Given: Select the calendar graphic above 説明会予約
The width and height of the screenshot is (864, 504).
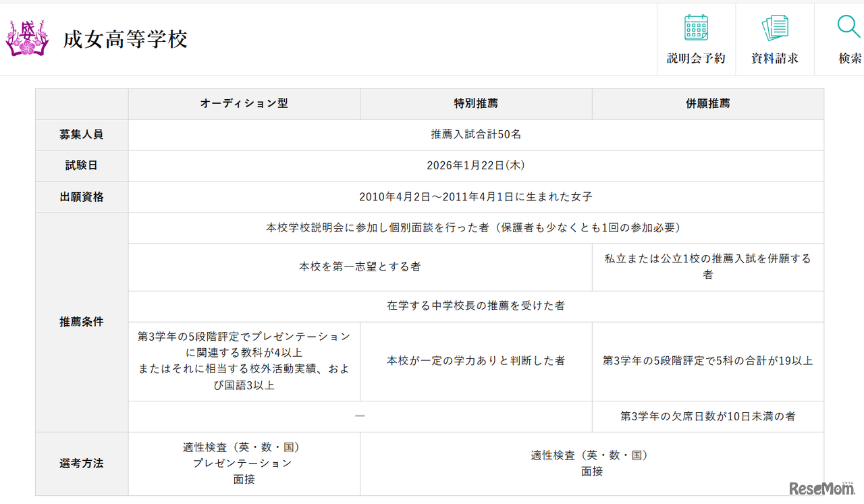Looking at the screenshot, I should 695,27.
